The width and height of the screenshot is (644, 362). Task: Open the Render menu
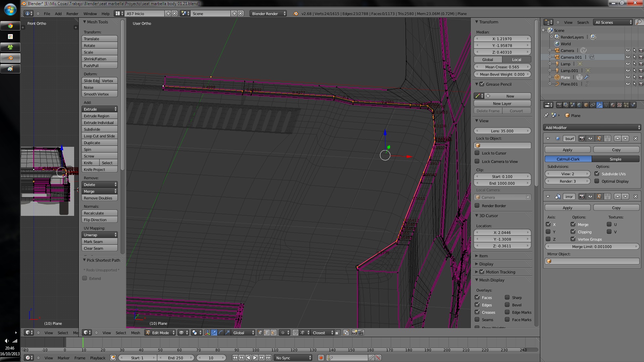click(72, 14)
